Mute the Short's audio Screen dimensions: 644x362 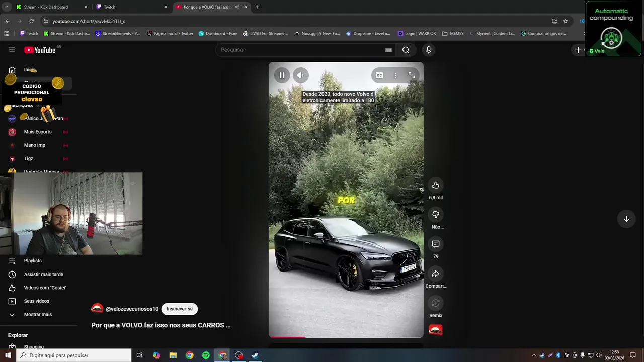pyautogui.click(x=300, y=75)
